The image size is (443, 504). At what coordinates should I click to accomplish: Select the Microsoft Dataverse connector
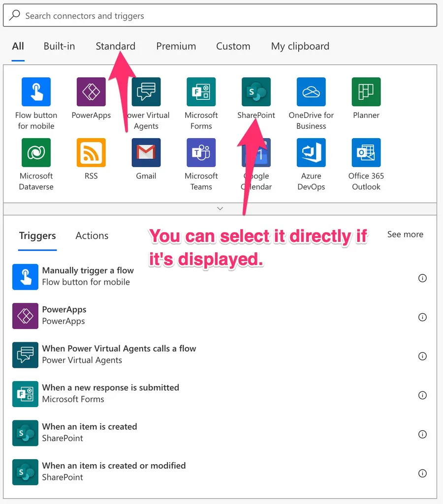pos(36,152)
